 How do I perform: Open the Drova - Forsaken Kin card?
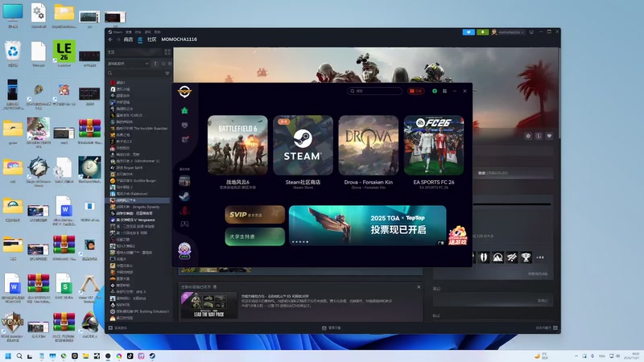(x=369, y=146)
